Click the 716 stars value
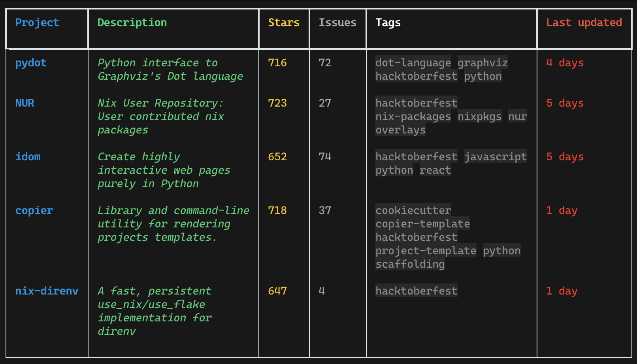This screenshot has width=637, height=364. click(x=277, y=63)
